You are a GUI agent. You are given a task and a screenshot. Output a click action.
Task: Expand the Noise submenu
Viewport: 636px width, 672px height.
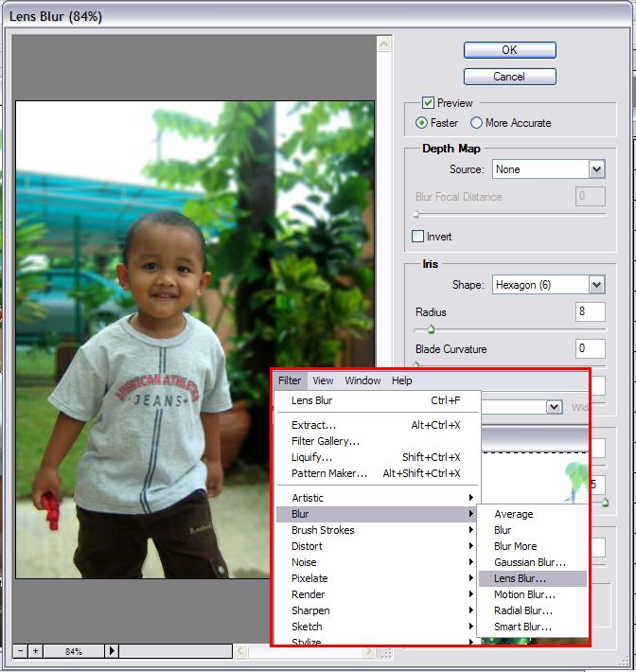coord(377,562)
